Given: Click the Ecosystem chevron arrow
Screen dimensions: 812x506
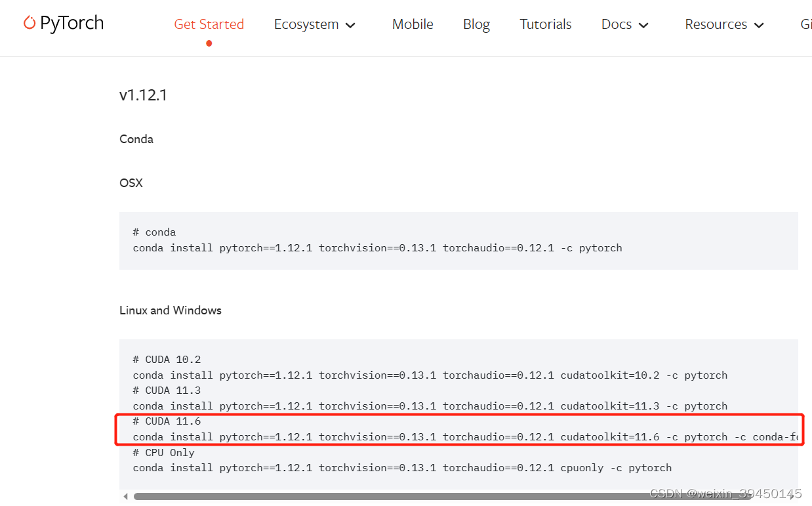Looking at the screenshot, I should pos(350,26).
